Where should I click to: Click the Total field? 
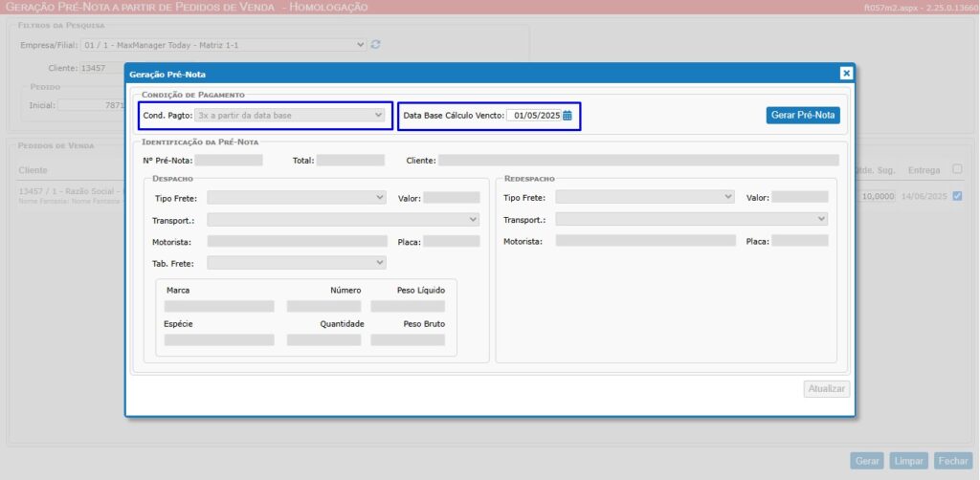(350, 161)
